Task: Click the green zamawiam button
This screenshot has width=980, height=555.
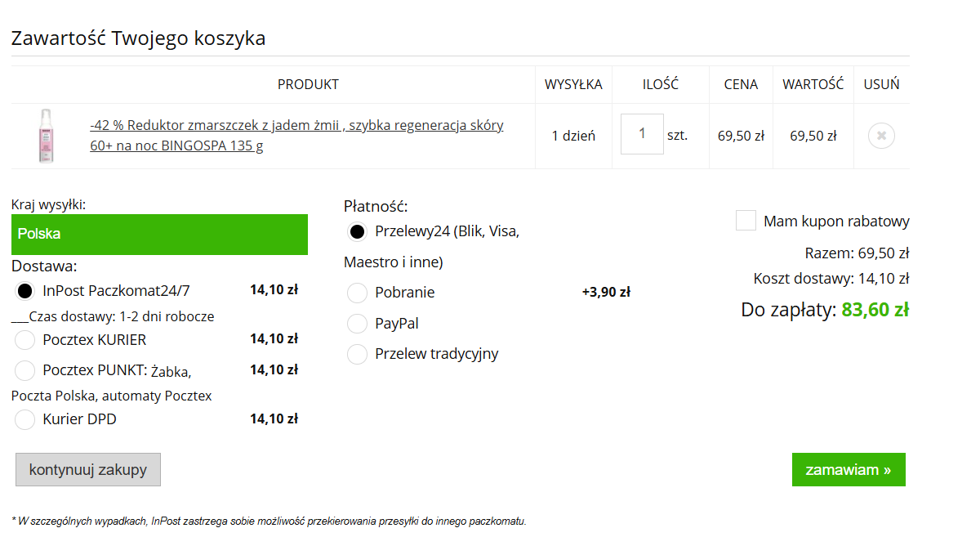Action: click(x=849, y=470)
